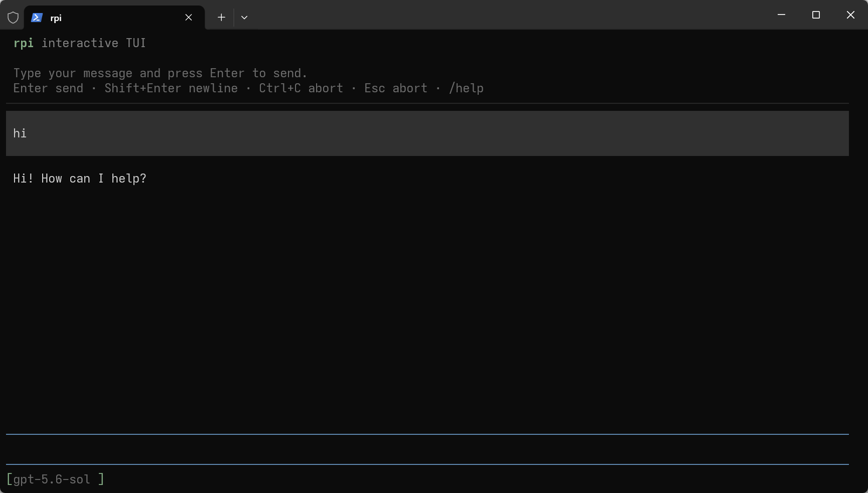868x493 pixels.
Task: Click the /help hint text
Action: tap(466, 88)
